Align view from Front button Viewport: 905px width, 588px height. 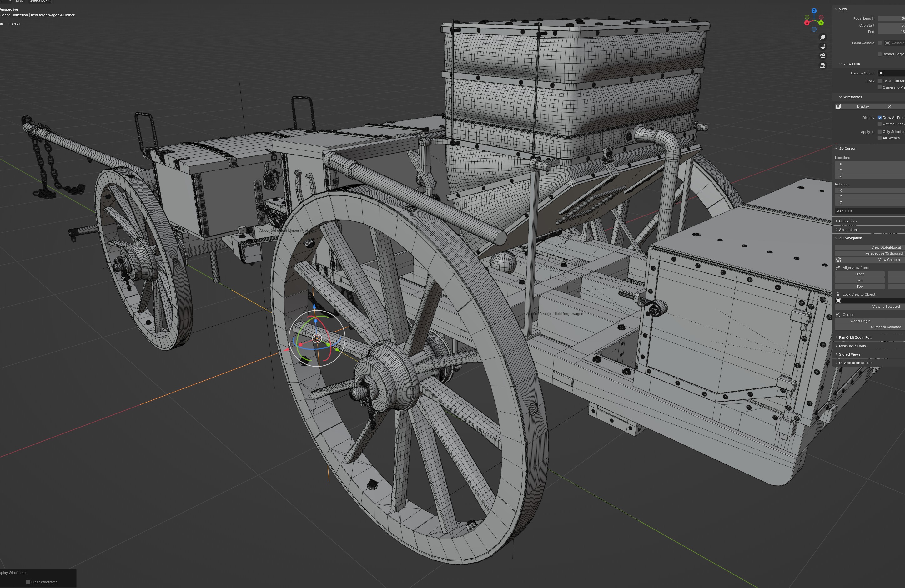[x=859, y=274]
